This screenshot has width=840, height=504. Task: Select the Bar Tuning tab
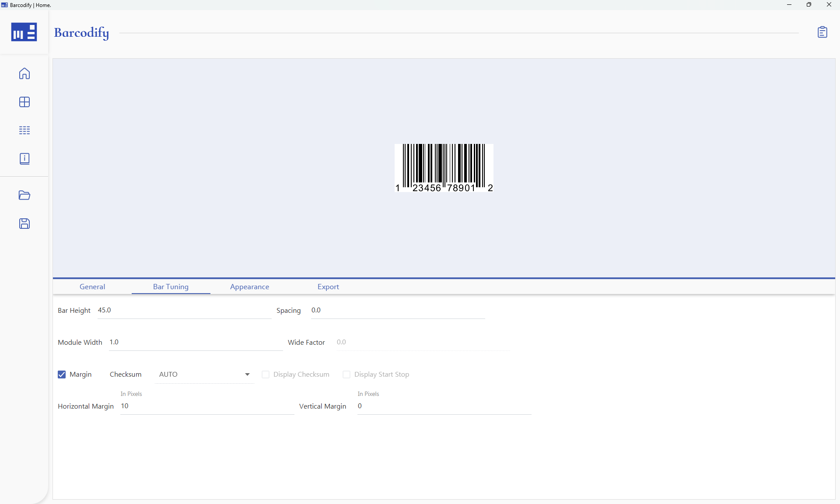coord(171,287)
